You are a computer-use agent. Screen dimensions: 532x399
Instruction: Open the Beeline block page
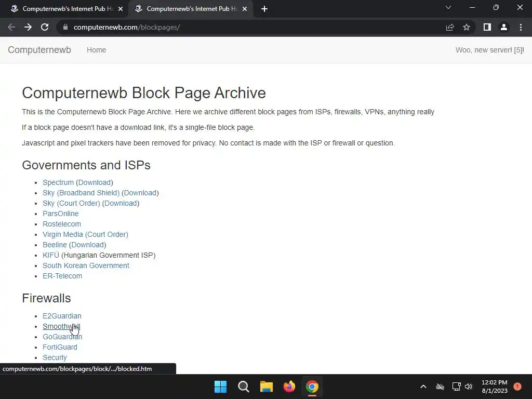55,245
